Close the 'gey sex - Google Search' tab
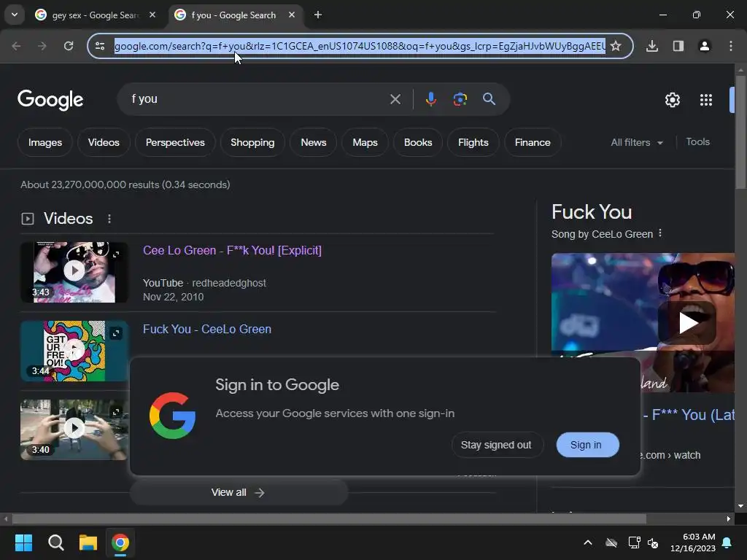Screen dimensions: 747x560 (x=152, y=15)
